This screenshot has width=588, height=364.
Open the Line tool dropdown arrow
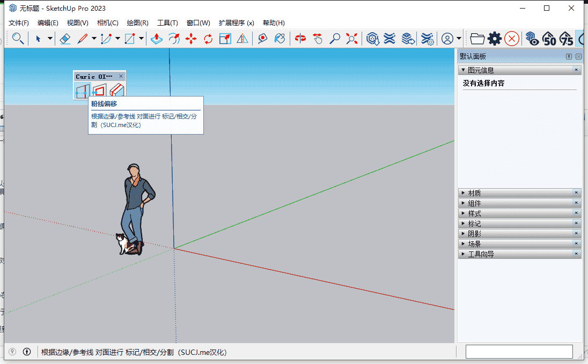point(94,39)
